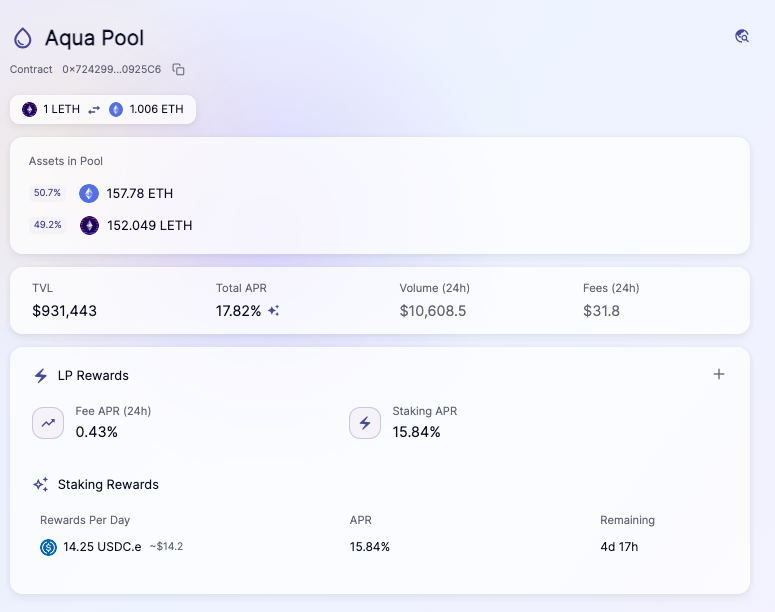The height and width of the screenshot is (612, 775).
Task: Click the sparkles icon beside Staking Rewards
Action: click(x=41, y=484)
